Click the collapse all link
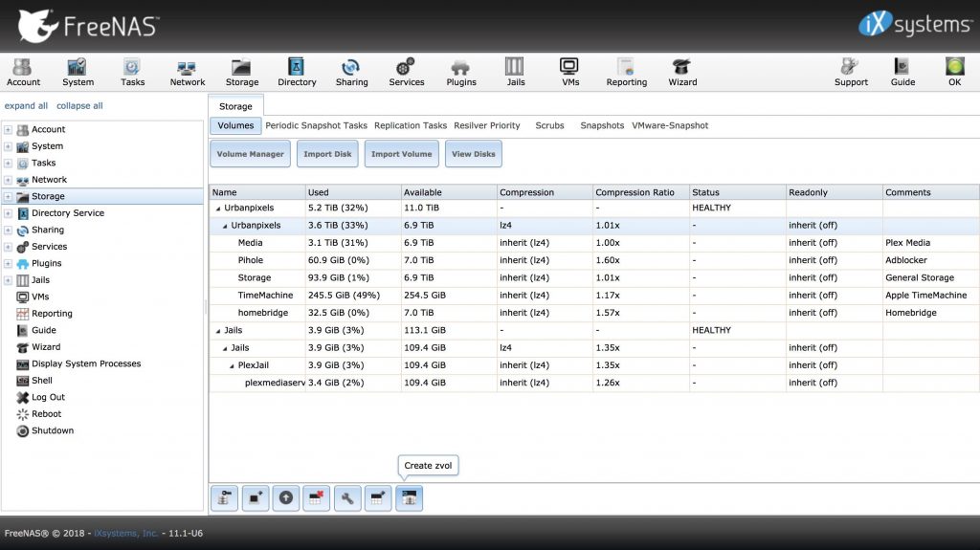 (x=79, y=105)
